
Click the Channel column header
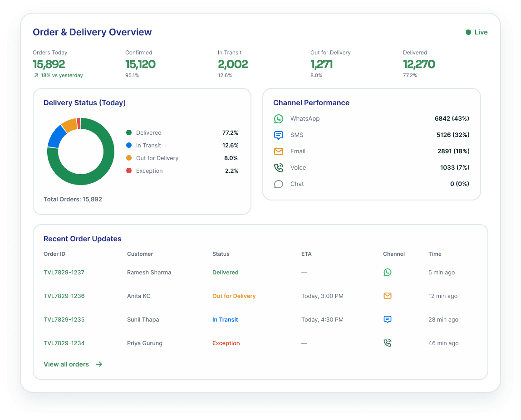tap(394, 254)
